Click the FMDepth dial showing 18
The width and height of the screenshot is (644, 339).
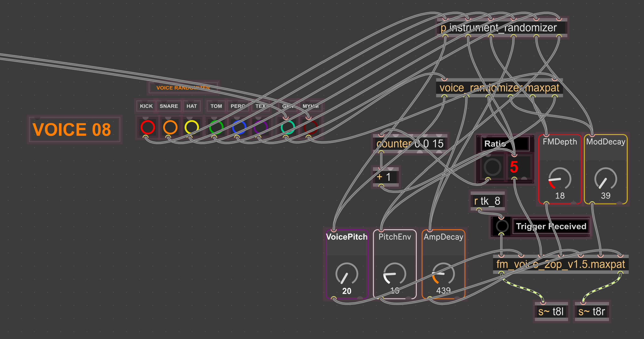tap(560, 179)
